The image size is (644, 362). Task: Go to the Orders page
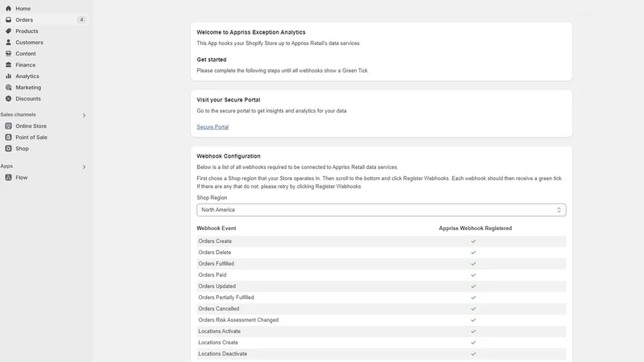click(24, 19)
